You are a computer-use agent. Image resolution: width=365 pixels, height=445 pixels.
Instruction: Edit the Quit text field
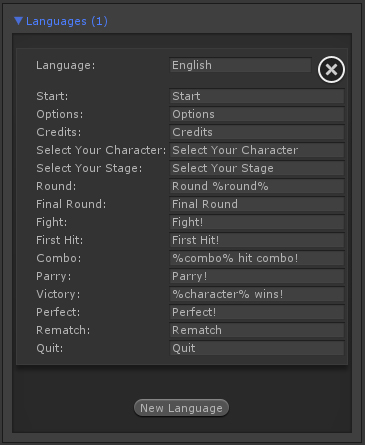pyautogui.click(x=257, y=348)
